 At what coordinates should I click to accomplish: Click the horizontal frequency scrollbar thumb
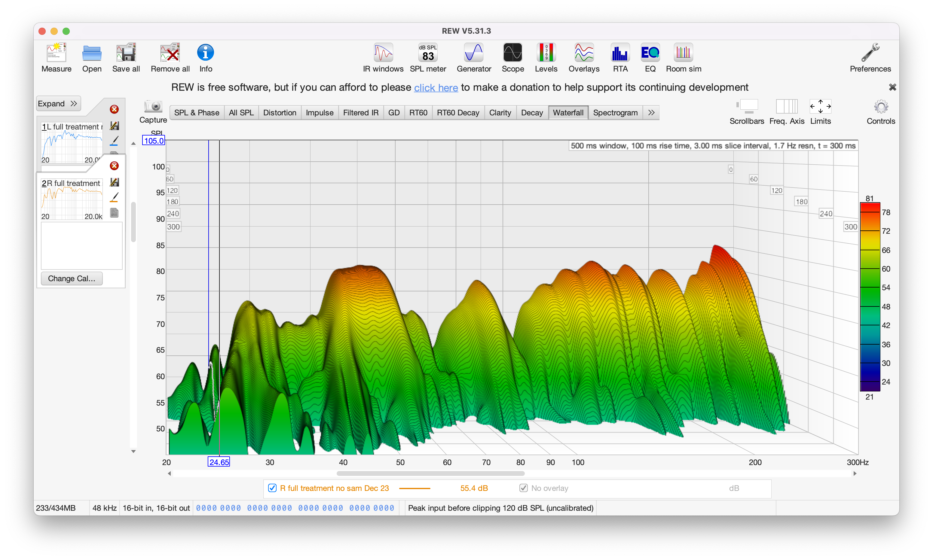[430, 473]
